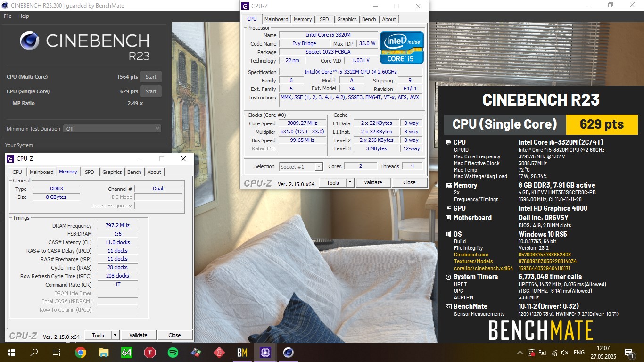Switch to SPD tab in top CPU-Z window
Image resolution: width=644 pixels, height=362 pixels.
pos(324,19)
